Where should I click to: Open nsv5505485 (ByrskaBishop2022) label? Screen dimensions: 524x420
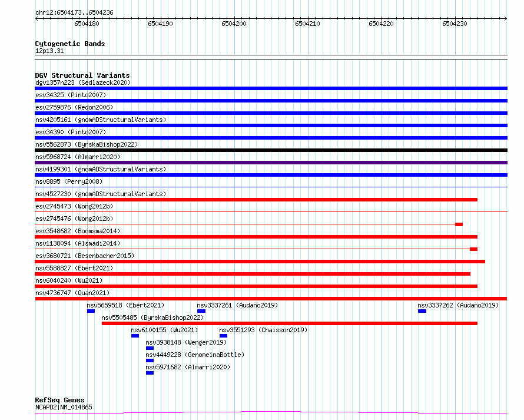tap(152, 318)
